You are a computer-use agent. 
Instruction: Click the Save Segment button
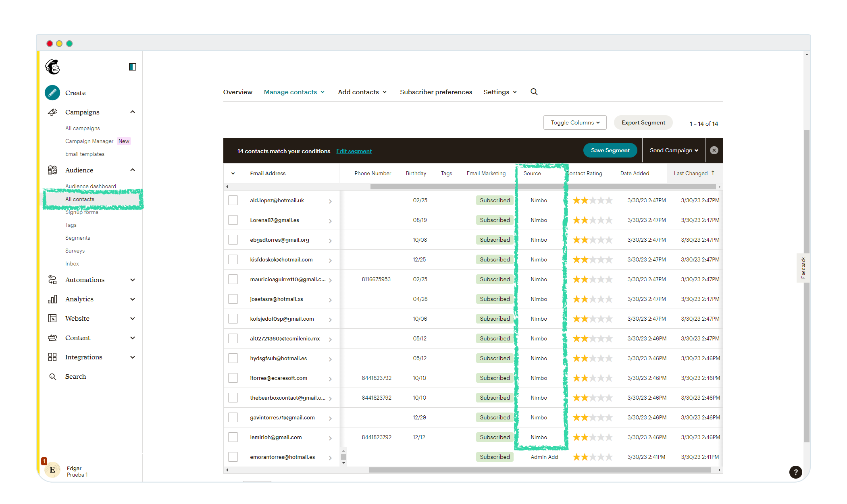point(610,150)
